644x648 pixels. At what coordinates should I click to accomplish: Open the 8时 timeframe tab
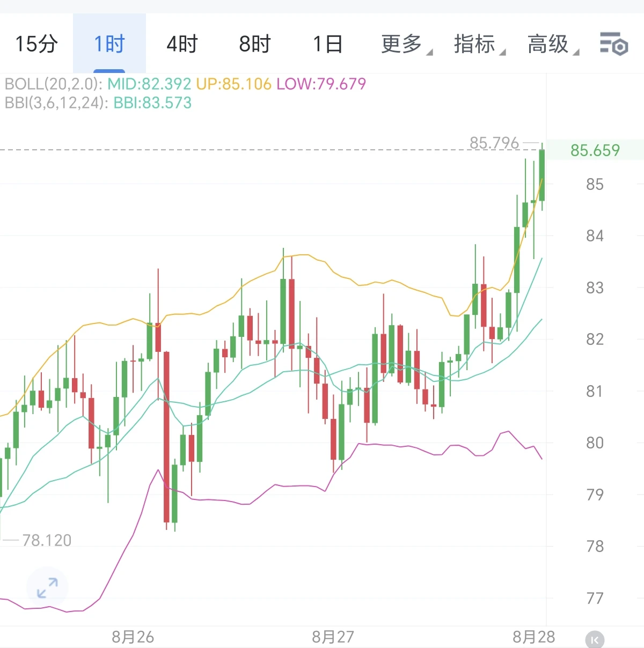(x=255, y=44)
